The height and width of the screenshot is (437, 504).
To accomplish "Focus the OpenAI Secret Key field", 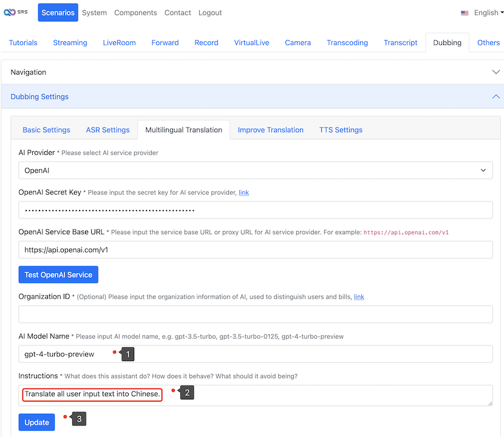I will (255, 210).
